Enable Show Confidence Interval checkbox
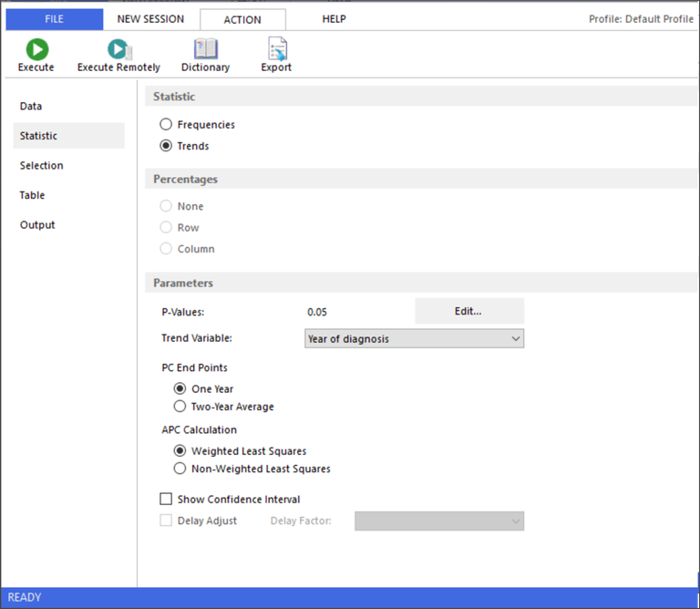 166,500
